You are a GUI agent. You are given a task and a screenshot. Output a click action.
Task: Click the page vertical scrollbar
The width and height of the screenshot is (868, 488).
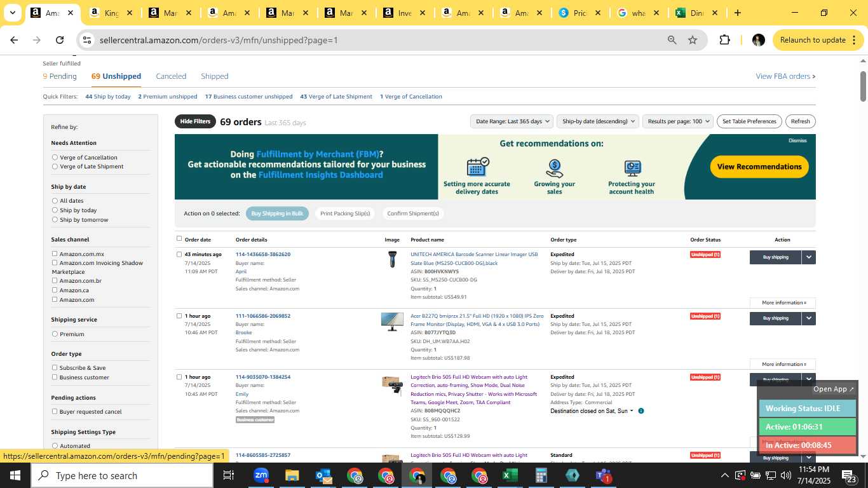point(864,86)
